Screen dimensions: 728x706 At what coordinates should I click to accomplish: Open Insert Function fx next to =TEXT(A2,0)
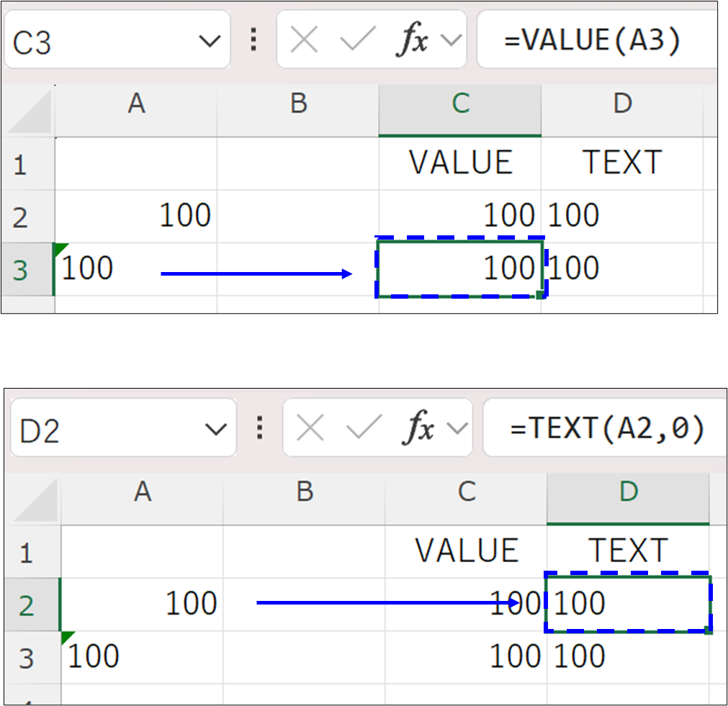pyautogui.click(x=419, y=430)
